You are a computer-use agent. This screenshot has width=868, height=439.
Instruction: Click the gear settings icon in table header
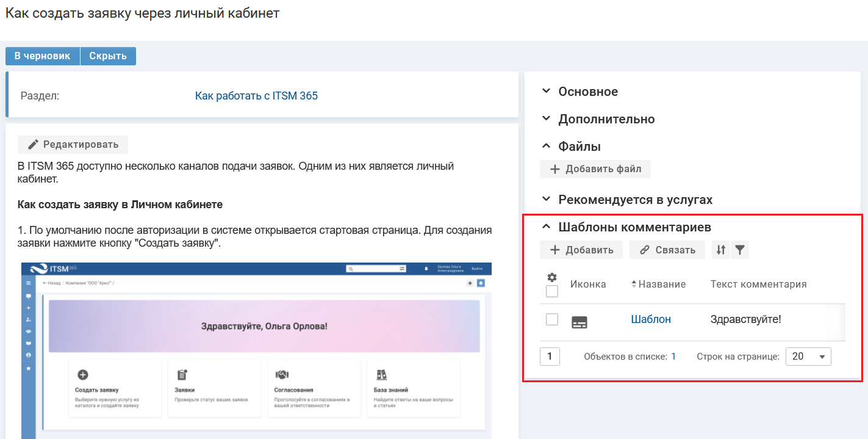coord(552,277)
